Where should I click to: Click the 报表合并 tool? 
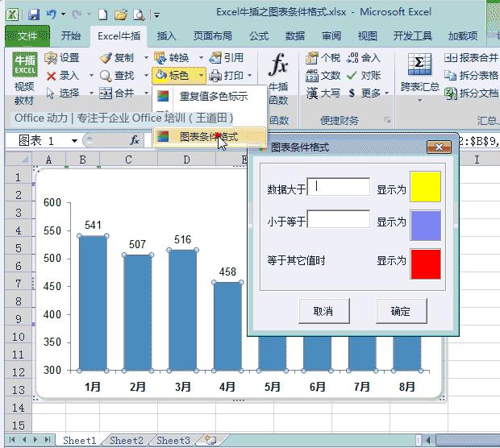(x=471, y=58)
